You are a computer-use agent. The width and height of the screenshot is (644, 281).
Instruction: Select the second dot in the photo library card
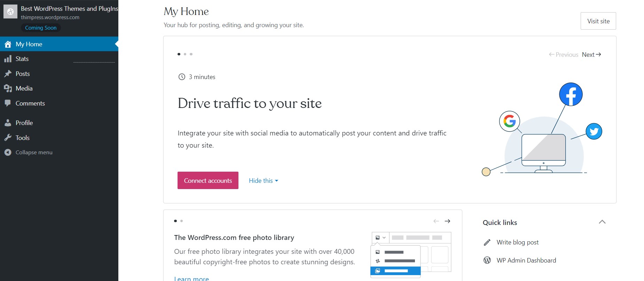(x=181, y=221)
